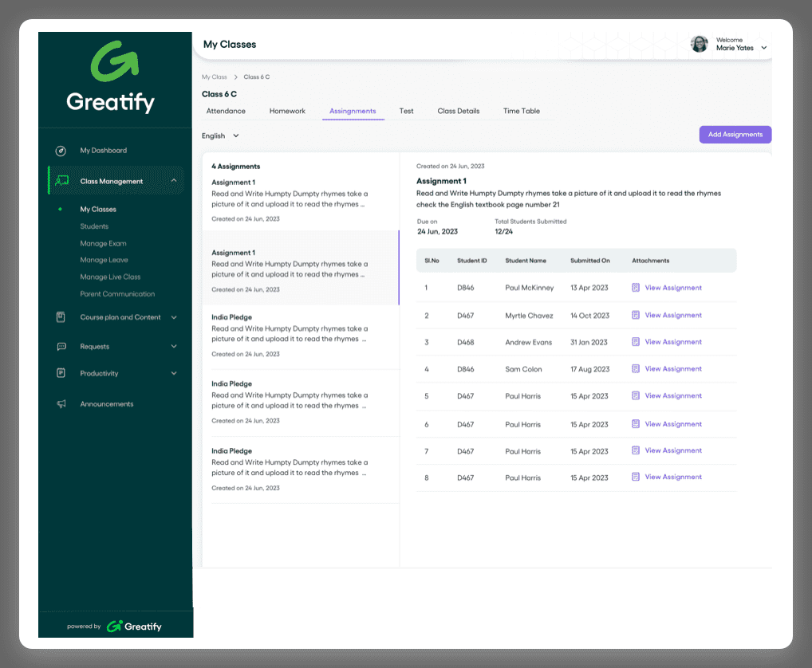The image size is (812, 668).
Task: Click the Greatify logo in the sidebar
Action: tap(111, 78)
